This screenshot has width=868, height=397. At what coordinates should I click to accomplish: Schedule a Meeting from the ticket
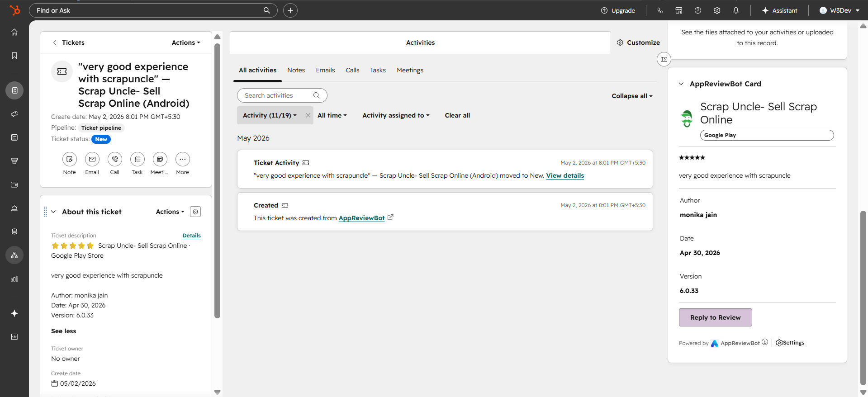tap(160, 159)
